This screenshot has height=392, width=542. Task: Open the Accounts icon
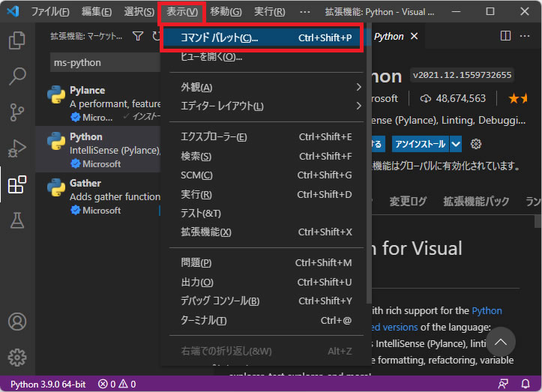[x=16, y=322]
